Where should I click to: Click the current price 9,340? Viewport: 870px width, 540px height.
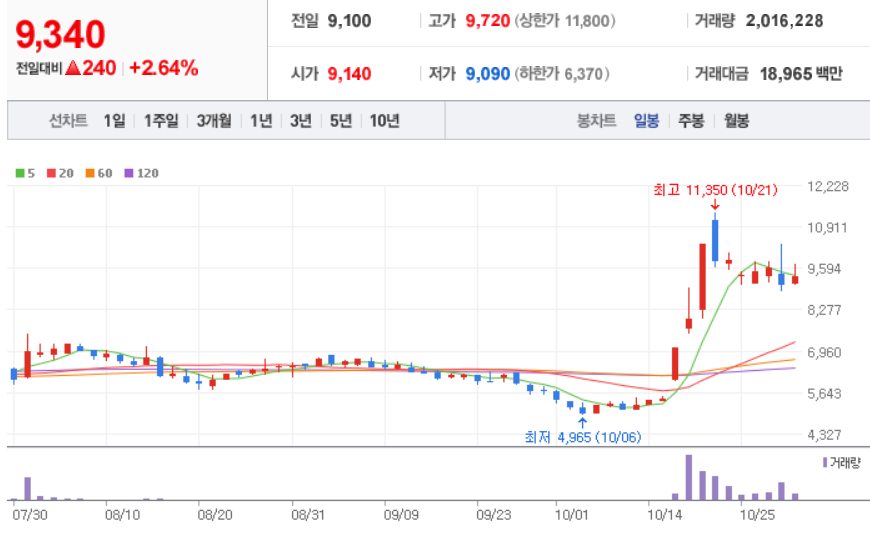coord(60,34)
